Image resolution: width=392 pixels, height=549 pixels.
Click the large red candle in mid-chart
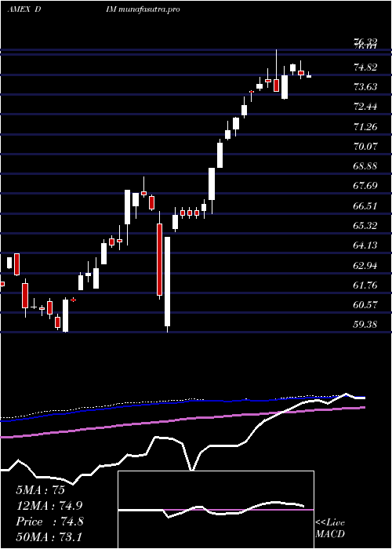pos(160,255)
